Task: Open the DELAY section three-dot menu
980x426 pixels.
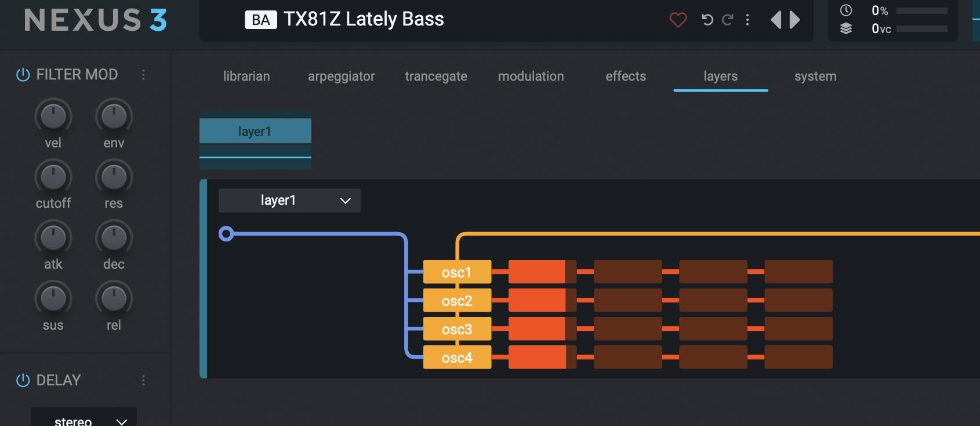Action: [x=143, y=380]
